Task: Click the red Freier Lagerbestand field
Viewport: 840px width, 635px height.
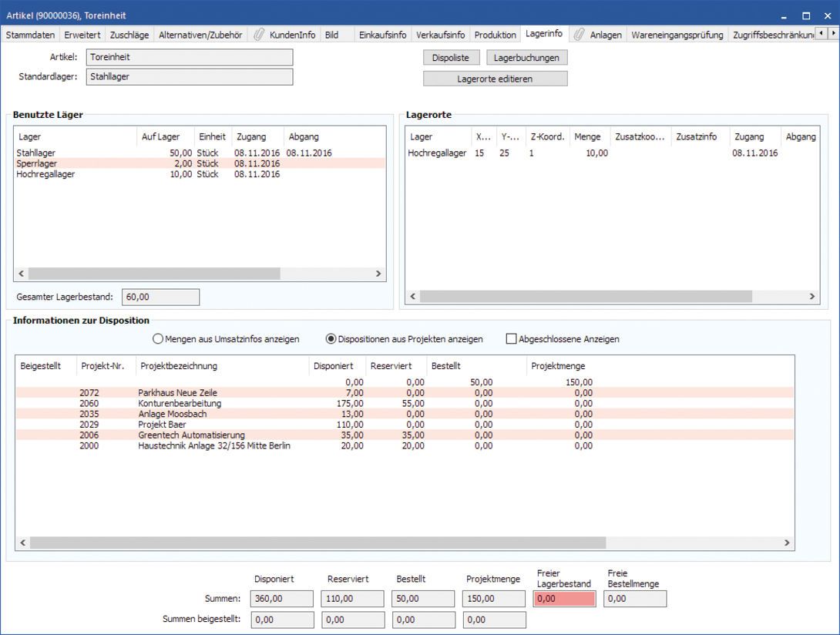Action: [566, 599]
